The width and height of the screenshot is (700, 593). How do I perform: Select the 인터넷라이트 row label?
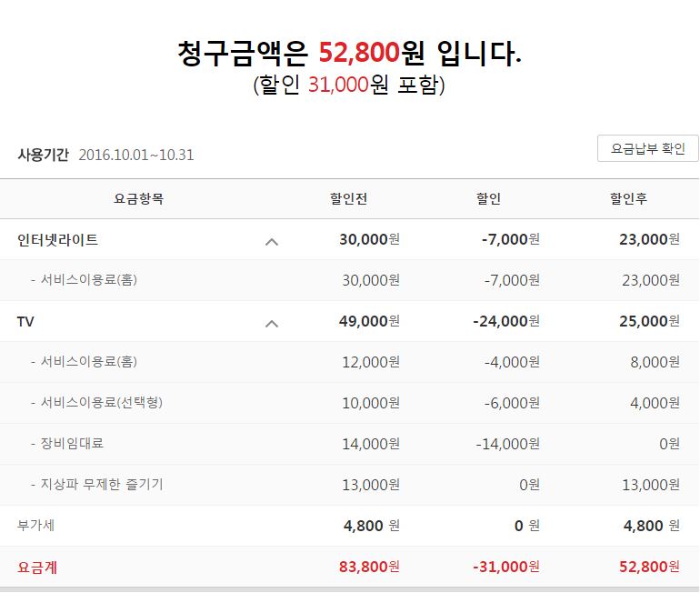click(58, 240)
